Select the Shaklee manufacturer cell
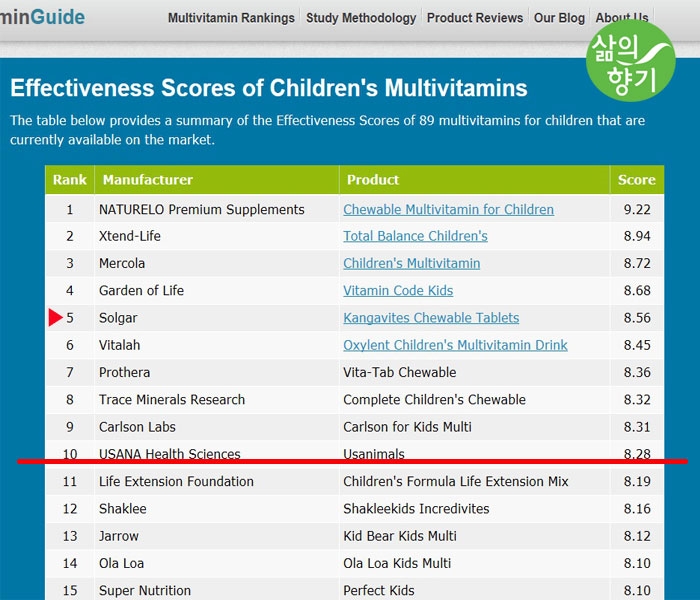This screenshot has width=700, height=600. (217, 508)
